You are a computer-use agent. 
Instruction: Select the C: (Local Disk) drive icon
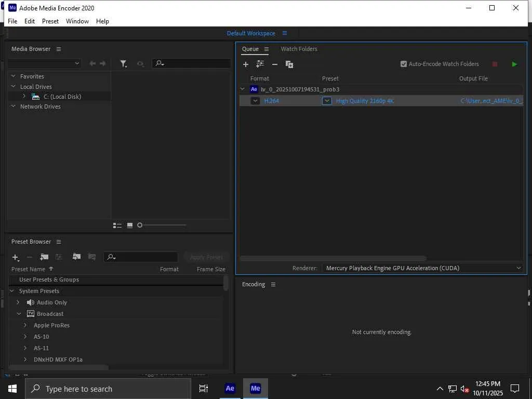coord(35,97)
